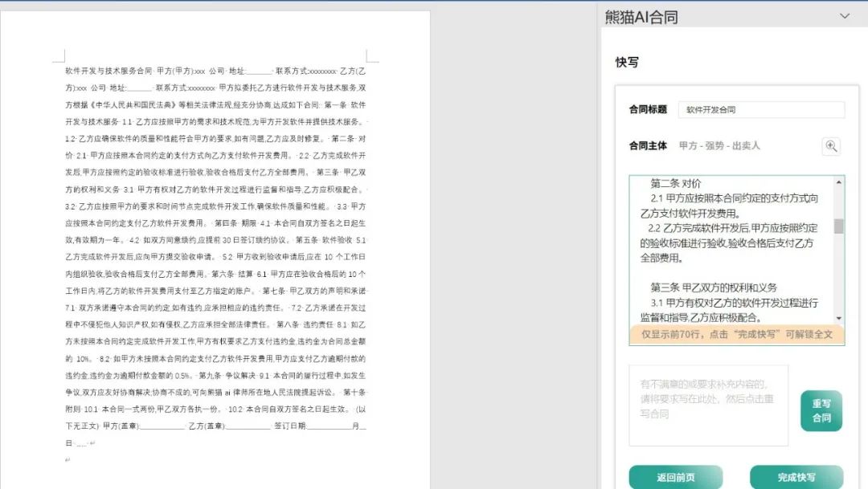Click 返回前页 to go back
This screenshot has height=489, width=868.
(x=676, y=475)
